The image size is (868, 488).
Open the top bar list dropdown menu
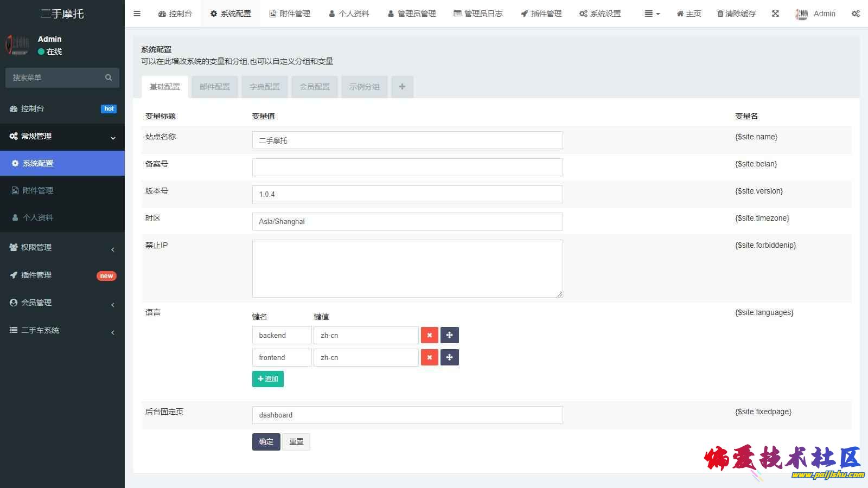coord(652,14)
